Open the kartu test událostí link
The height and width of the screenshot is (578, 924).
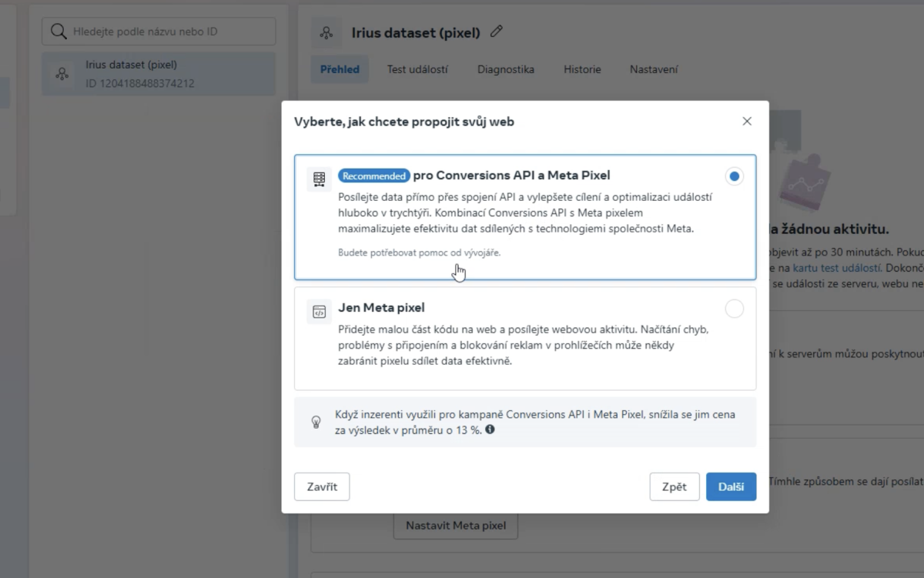click(x=837, y=268)
